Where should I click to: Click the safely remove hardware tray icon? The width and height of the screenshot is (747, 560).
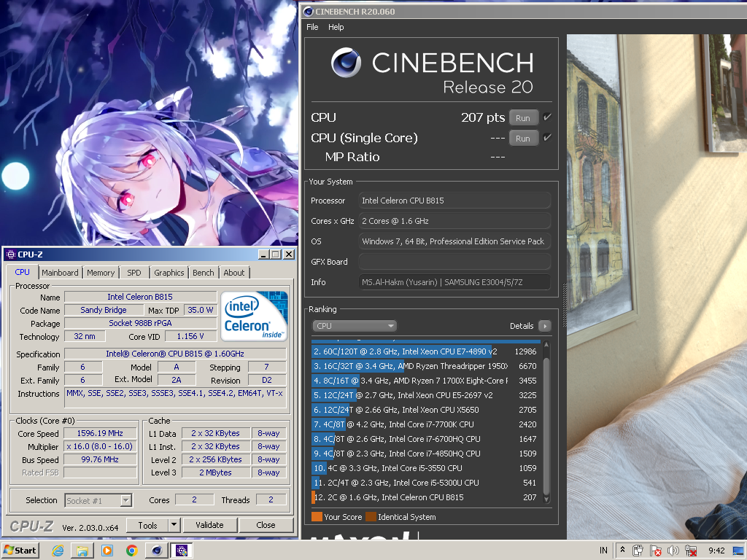(x=638, y=551)
